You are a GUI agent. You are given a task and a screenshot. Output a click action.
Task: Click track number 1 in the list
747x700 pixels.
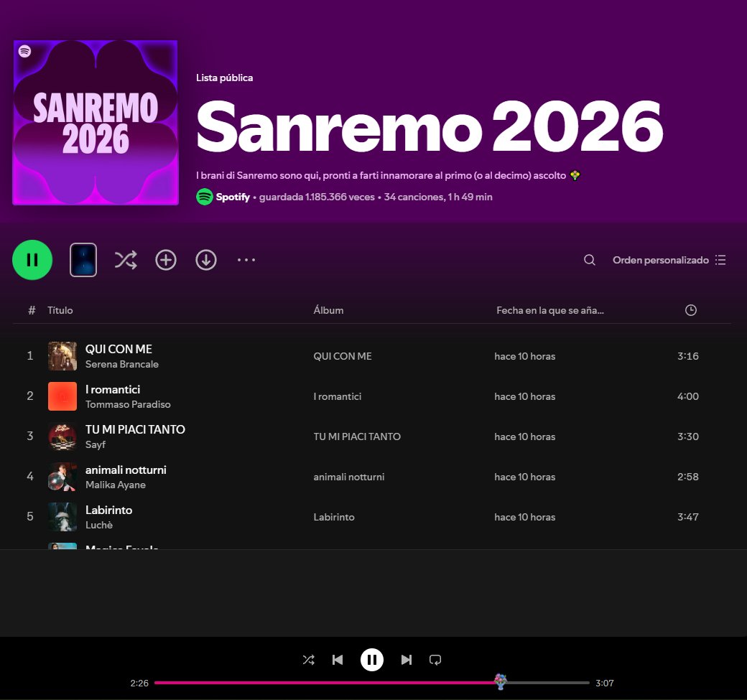point(30,356)
